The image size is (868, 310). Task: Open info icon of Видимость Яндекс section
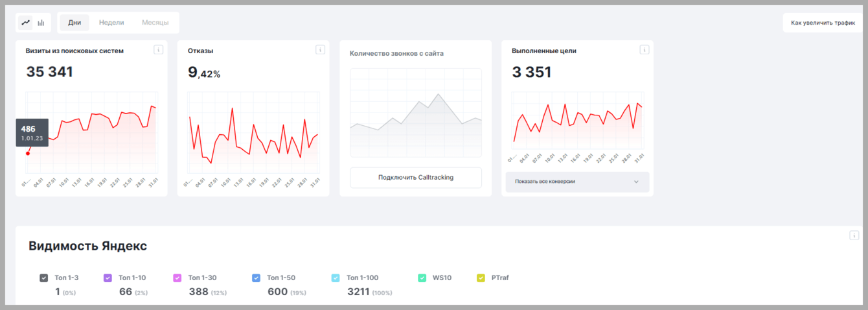click(x=854, y=235)
